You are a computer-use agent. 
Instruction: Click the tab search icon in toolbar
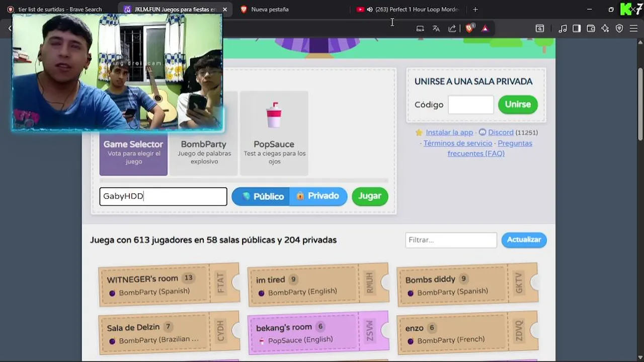[539, 29]
